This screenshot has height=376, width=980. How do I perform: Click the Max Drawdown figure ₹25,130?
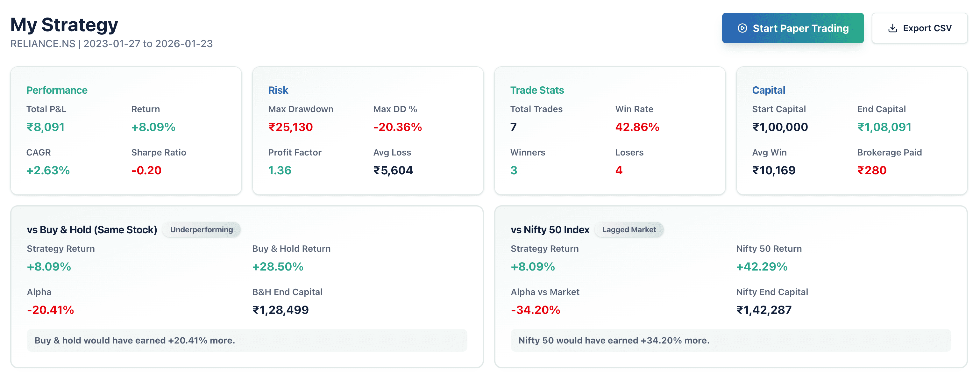(x=290, y=127)
